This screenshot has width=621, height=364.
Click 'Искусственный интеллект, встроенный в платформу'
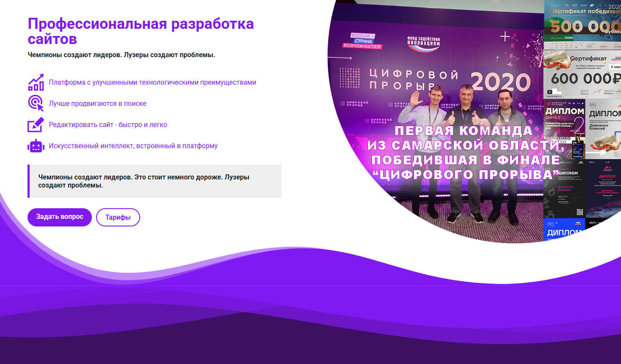(133, 146)
